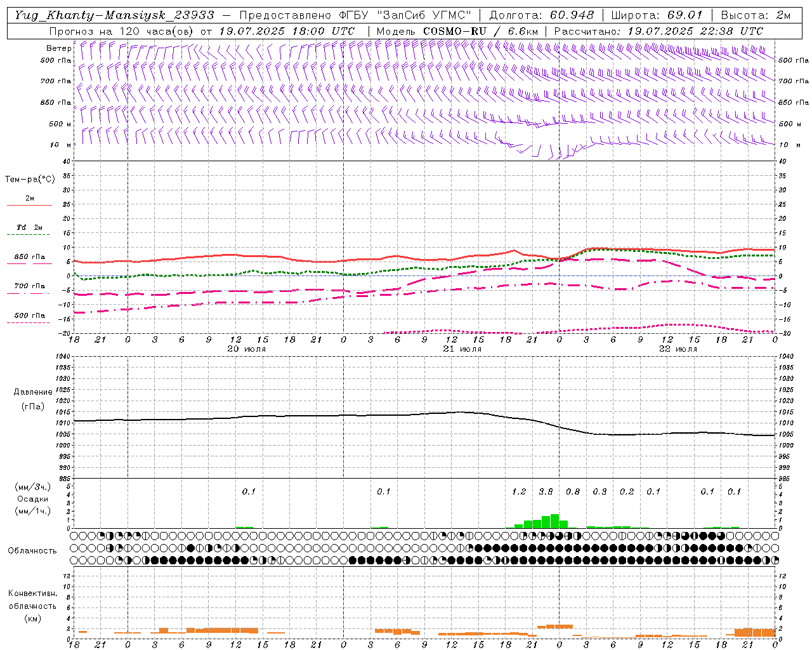812x650 pixels.
Task: Click the dotted magenta sample under the 500 гПа legend
Action: click(x=28, y=323)
